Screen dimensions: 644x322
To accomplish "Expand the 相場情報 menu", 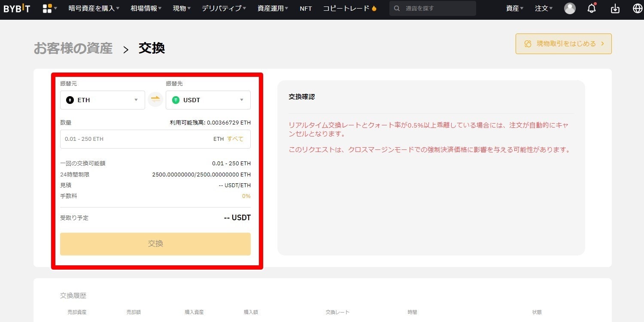I will (146, 8).
